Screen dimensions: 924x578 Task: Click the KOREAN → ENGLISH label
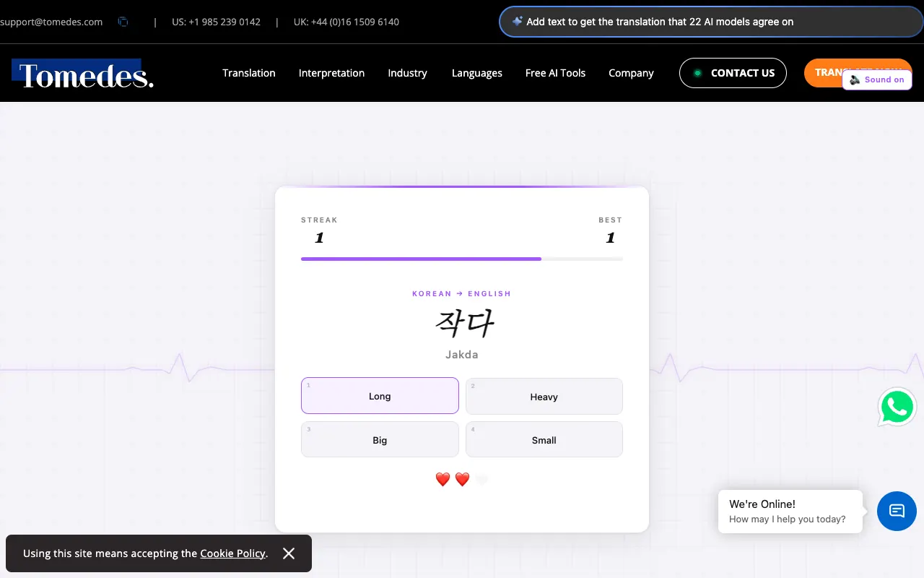(462, 294)
